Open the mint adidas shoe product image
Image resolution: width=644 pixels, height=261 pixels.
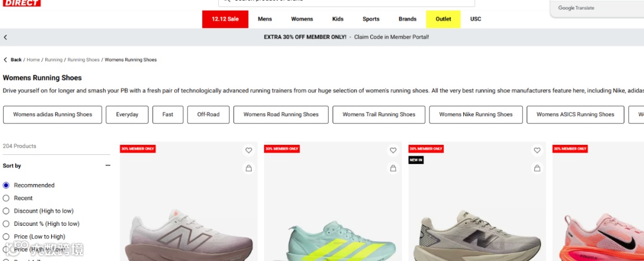(333, 201)
